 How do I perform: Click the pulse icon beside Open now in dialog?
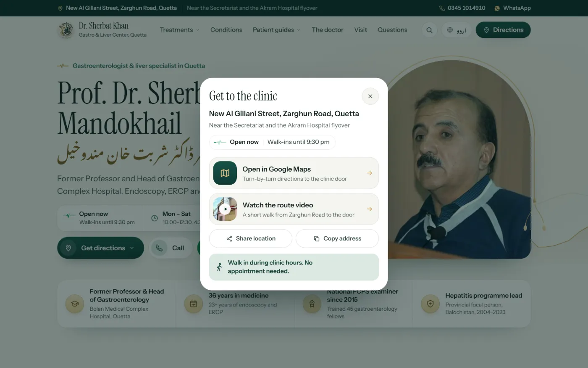(x=220, y=142)
